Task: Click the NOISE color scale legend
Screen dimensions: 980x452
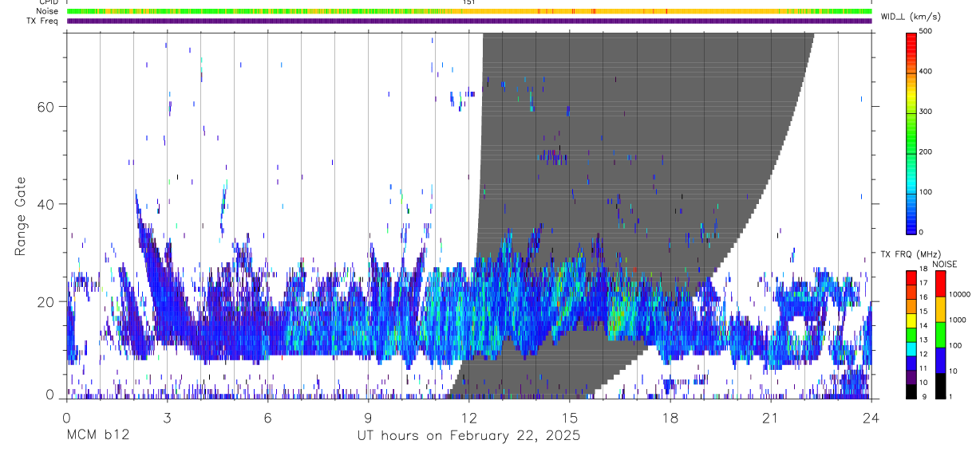Action: coord(940,334)
